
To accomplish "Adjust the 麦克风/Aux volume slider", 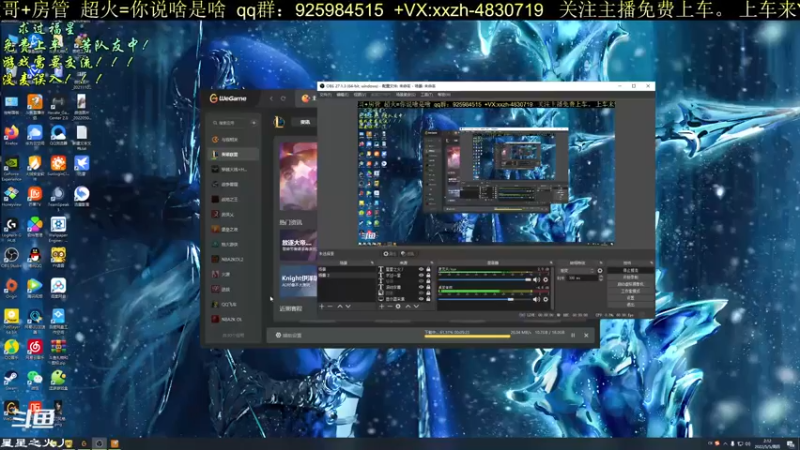I will coord(485,280).
